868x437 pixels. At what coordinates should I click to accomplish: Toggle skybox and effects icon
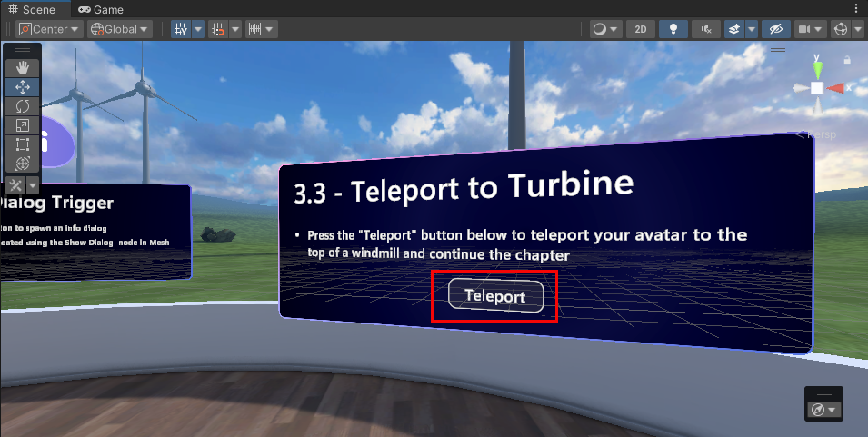[734, 29]
